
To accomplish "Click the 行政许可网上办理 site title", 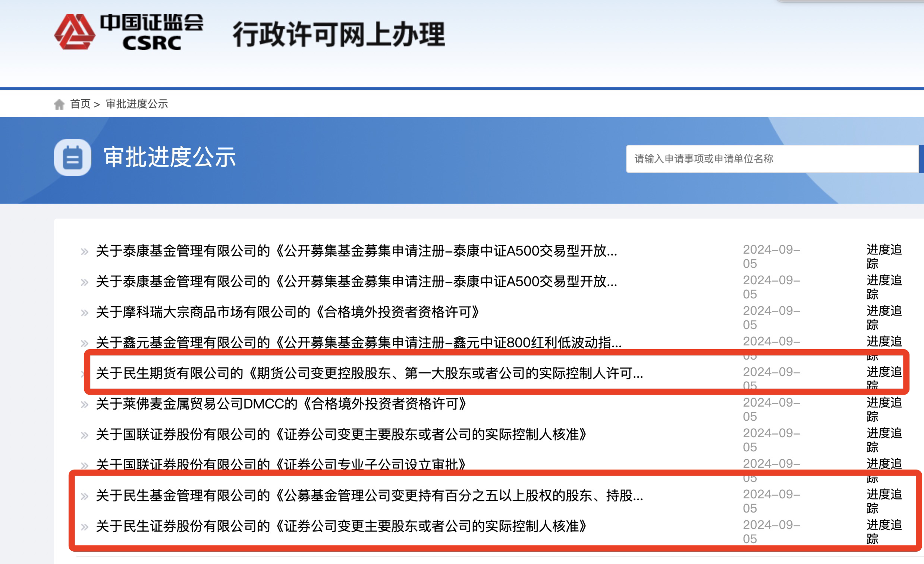I will point(339,34).
